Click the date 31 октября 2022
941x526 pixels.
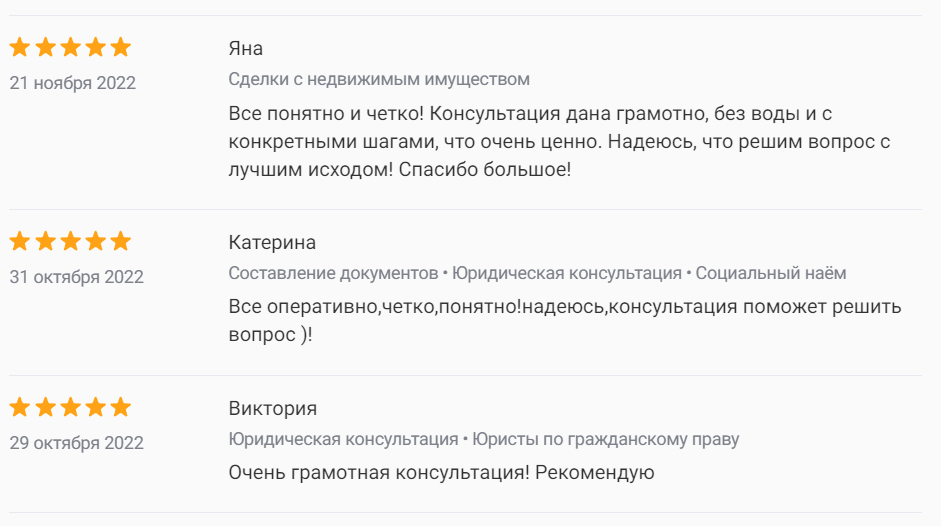77,277
